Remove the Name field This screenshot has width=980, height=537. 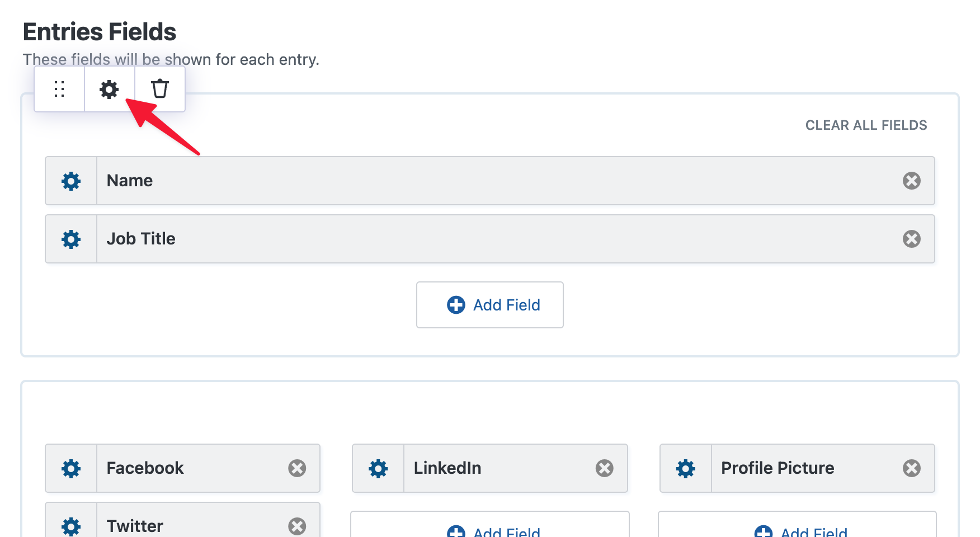tap(912, 181)
